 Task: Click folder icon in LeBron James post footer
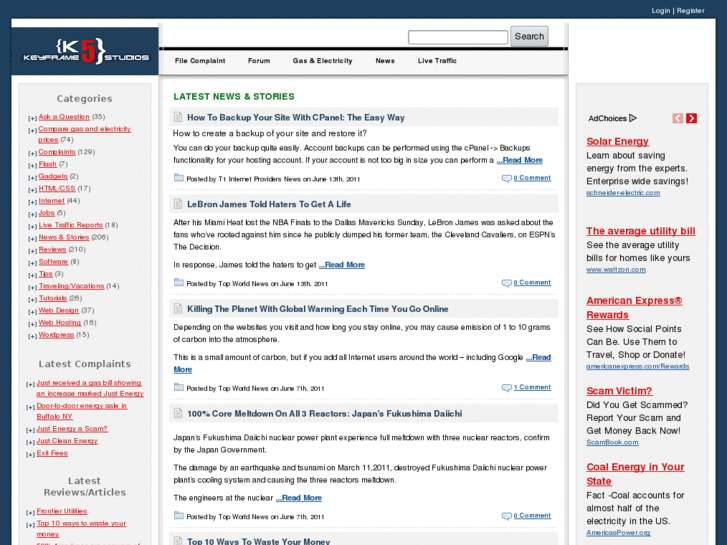pos(179,282)
